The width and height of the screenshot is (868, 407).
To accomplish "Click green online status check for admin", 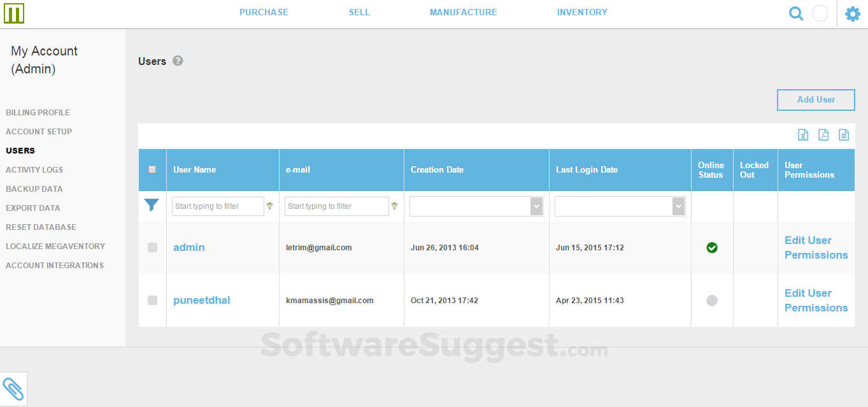I will (712, 247).
